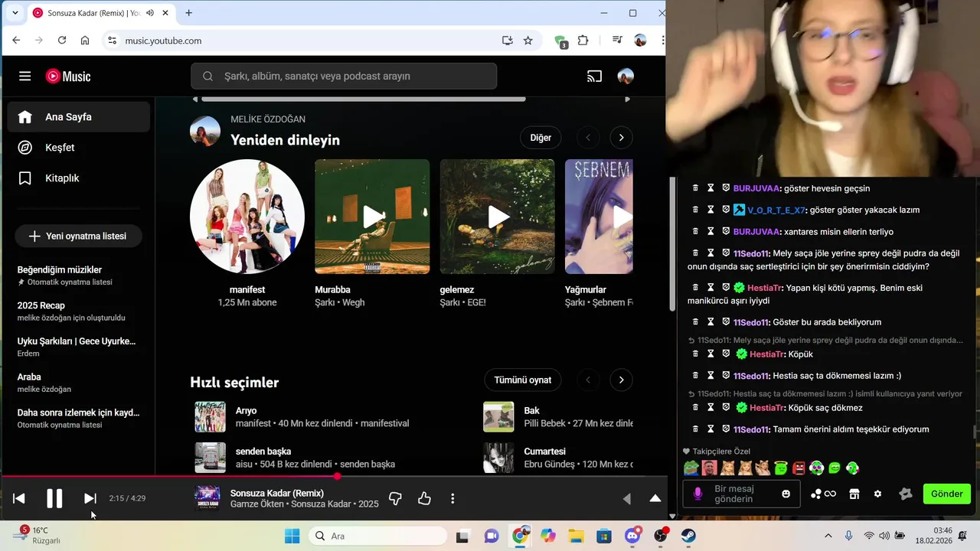The image size is (980, 551).
Task: Open the channel points icon beside the infinity symbol
Action: coord(816,494)
